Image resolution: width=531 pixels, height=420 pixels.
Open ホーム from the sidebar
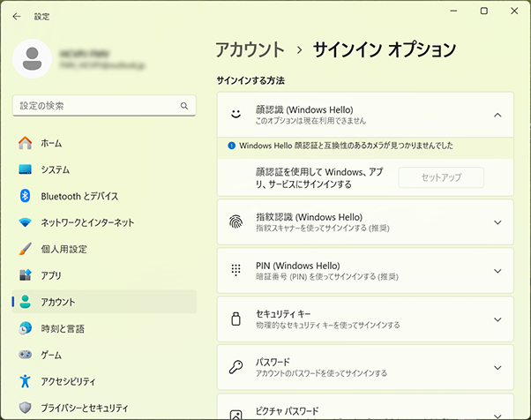(51, 143)
